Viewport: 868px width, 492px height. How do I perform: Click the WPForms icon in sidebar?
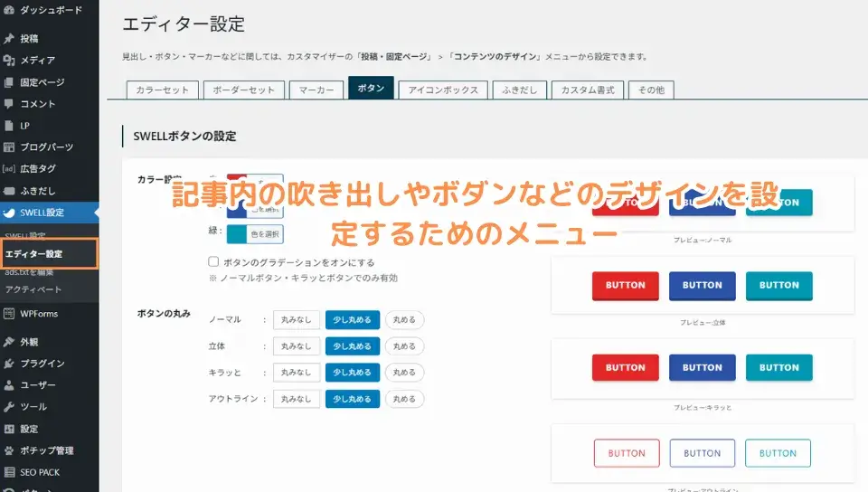coord(9,313)
